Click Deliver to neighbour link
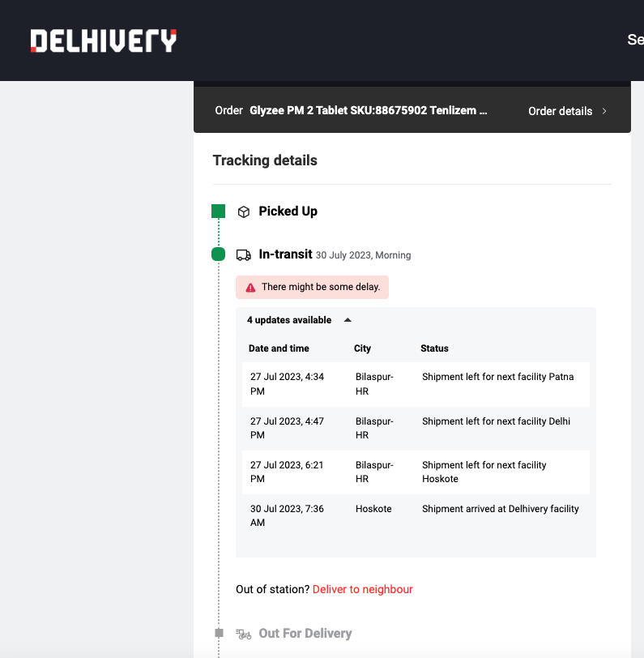This screenshot has height=658, width=644. pos(362,589)
